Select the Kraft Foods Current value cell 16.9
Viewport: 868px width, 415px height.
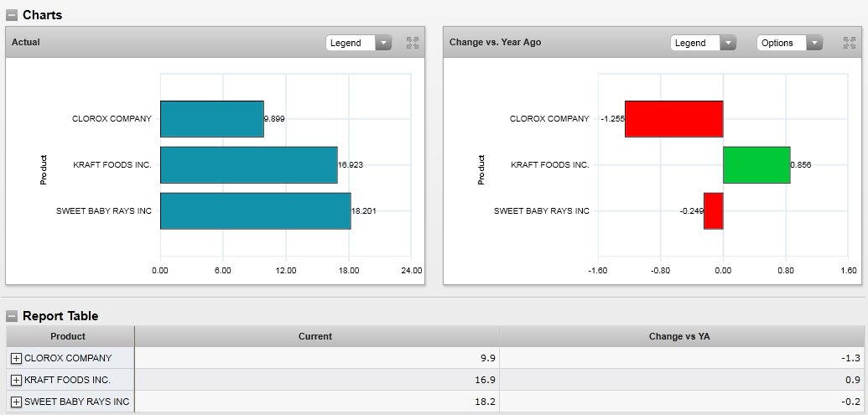click(x=317, y=380)
